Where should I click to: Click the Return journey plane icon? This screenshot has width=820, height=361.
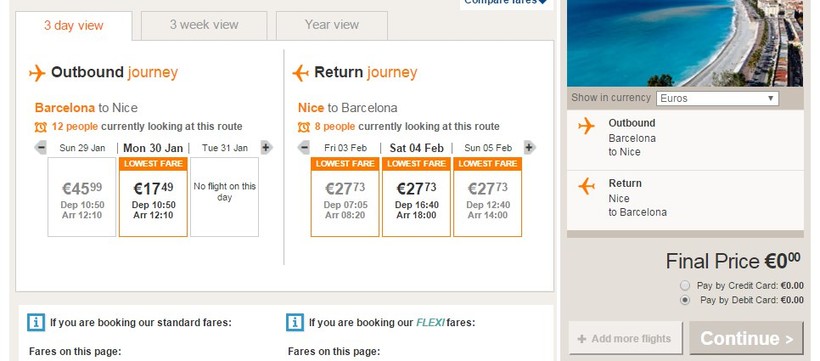[300, 73]
